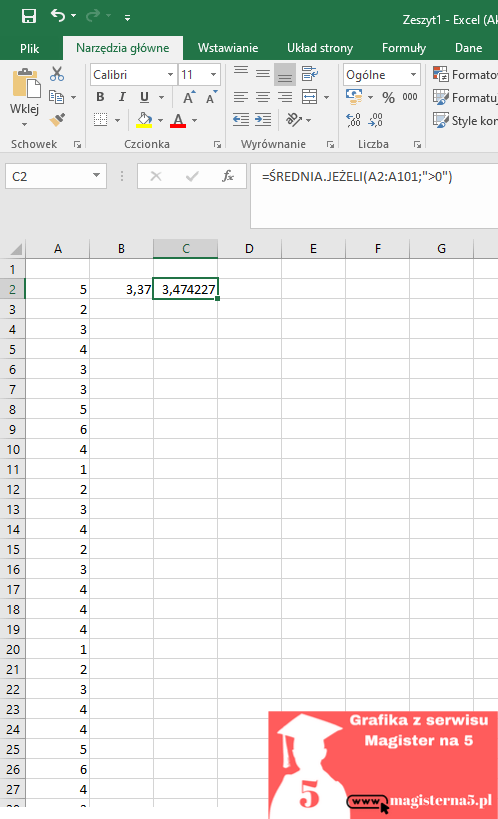Image resolution: width=498 pixels, height=819 pixels.
Task: Apply percent style with the % icon
Action: [388, 97]
